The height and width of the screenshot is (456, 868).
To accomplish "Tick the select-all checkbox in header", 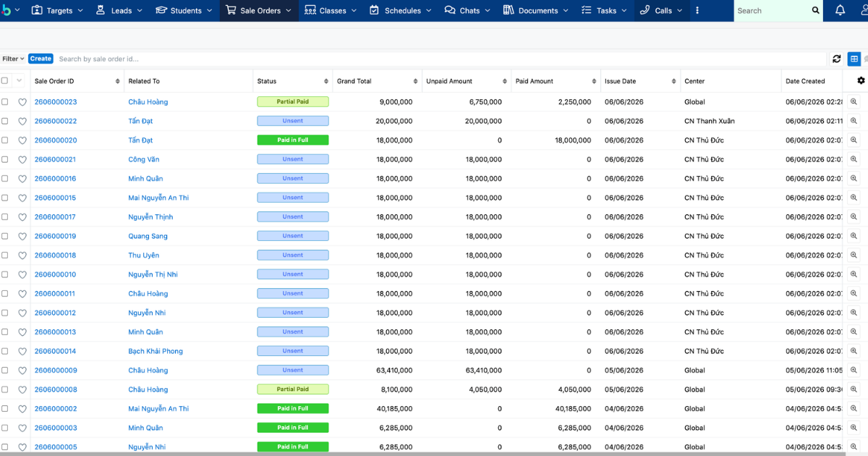I will (x=5, y=81).
